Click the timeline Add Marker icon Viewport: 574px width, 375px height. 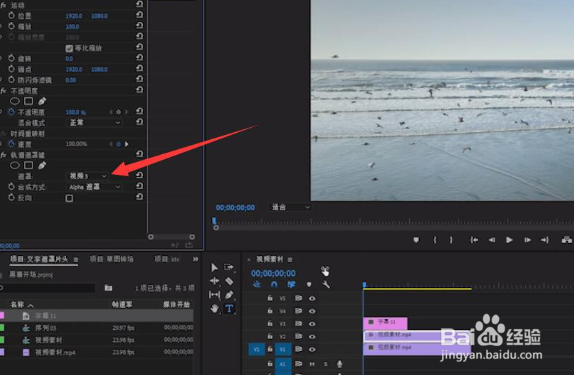[x=309, y=285]
